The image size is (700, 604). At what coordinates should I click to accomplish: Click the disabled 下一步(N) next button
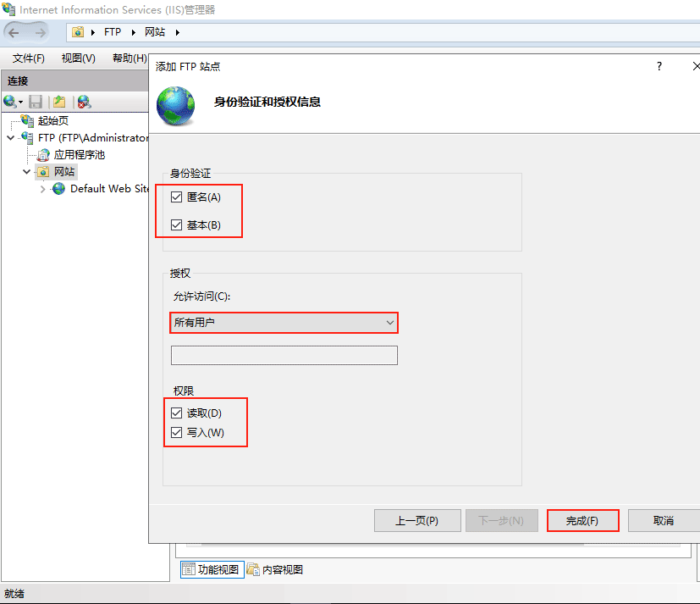click(502, 520)
